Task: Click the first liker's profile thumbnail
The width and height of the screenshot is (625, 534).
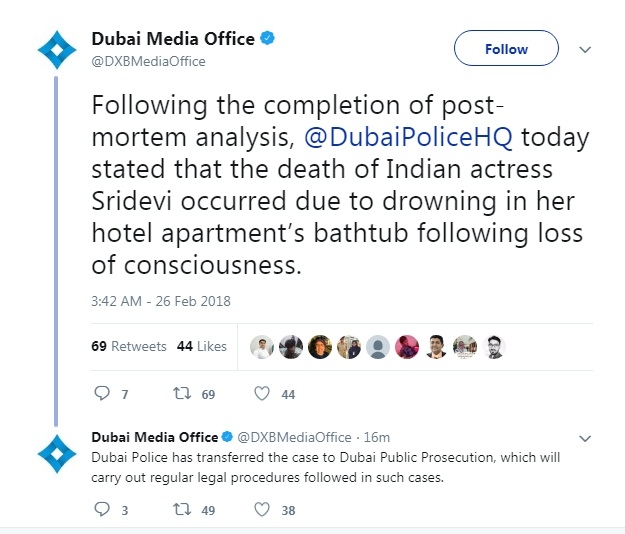Action: point(262,347)
